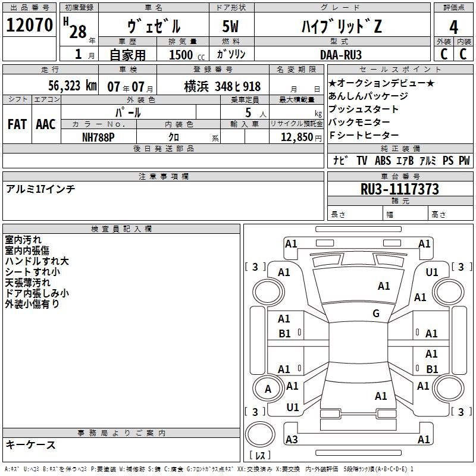
Task: Select the プッシュスタート sales point
Action: (364, 109)
